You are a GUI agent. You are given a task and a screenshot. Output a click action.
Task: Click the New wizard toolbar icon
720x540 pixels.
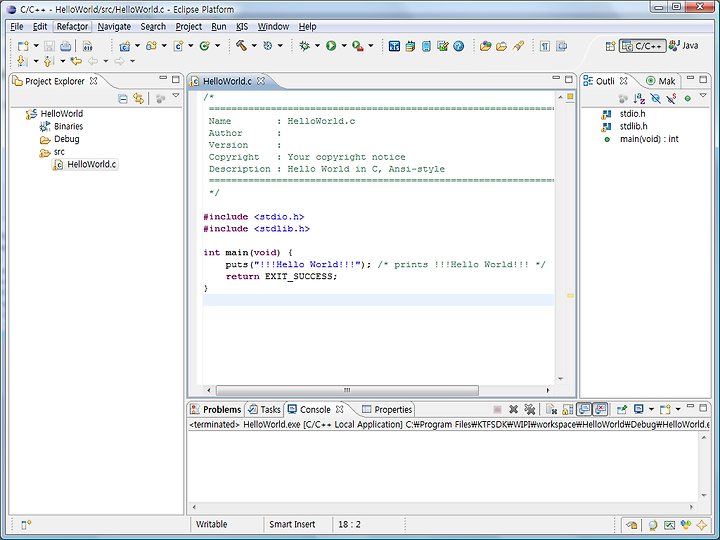[x=23, y=46]
